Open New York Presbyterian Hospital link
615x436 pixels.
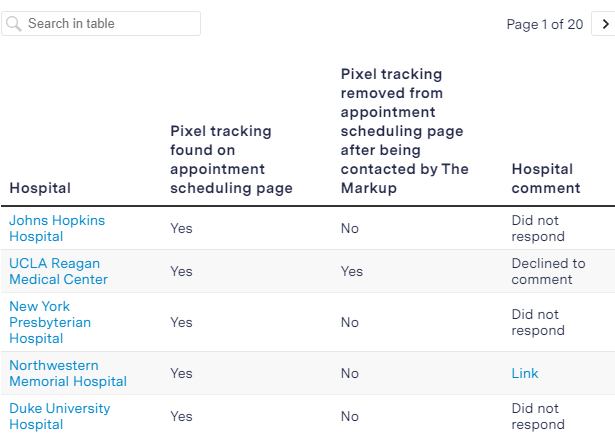50,322
